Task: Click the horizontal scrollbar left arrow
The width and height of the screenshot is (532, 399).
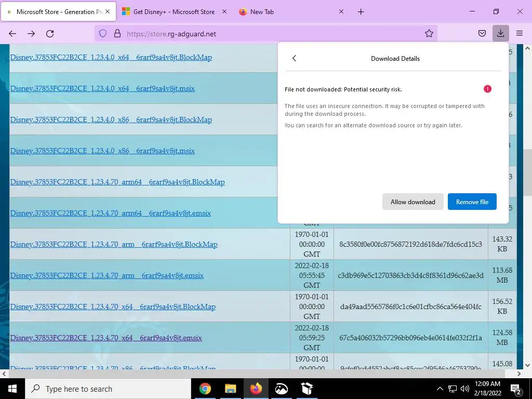Action: [4, 374]
